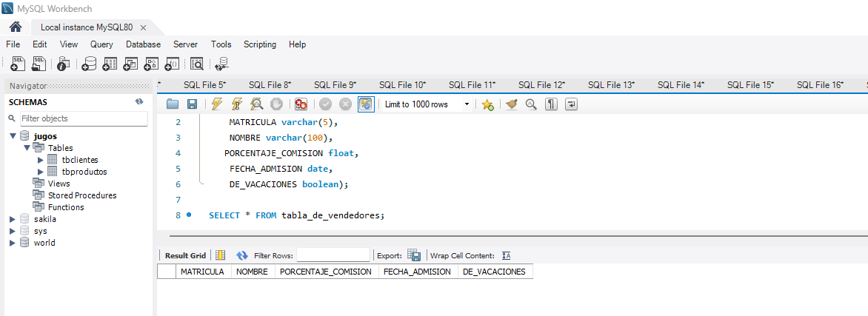The width and height of the screenshot is (868, 316).
Task: Expand the sakila schema
Action: (13, 219)
